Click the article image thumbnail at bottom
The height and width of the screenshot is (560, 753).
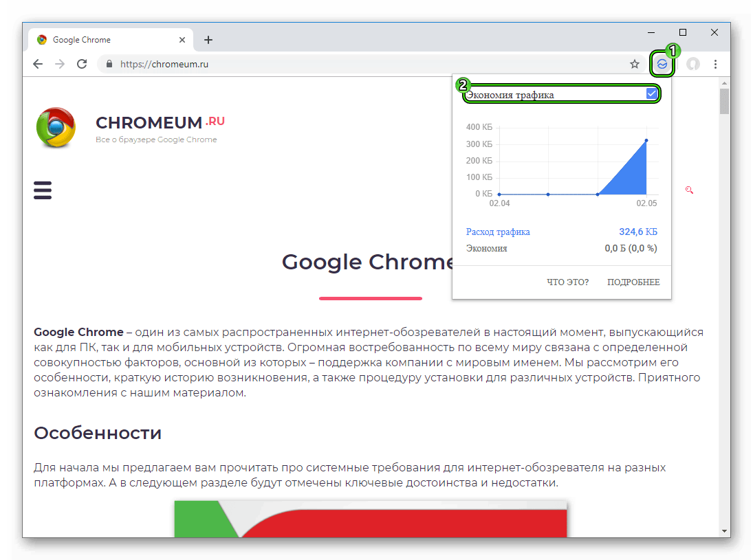pyautogui.click(x=370, y=519)
